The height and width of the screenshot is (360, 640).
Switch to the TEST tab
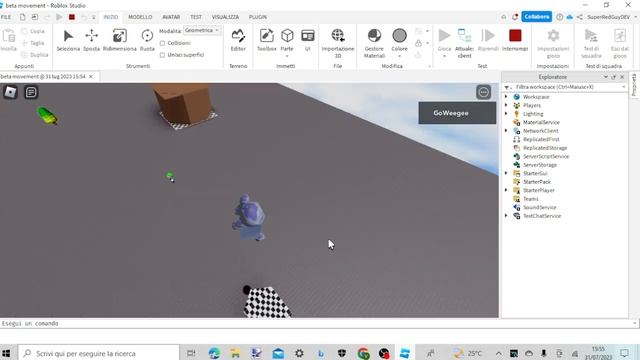click(196, 17)
